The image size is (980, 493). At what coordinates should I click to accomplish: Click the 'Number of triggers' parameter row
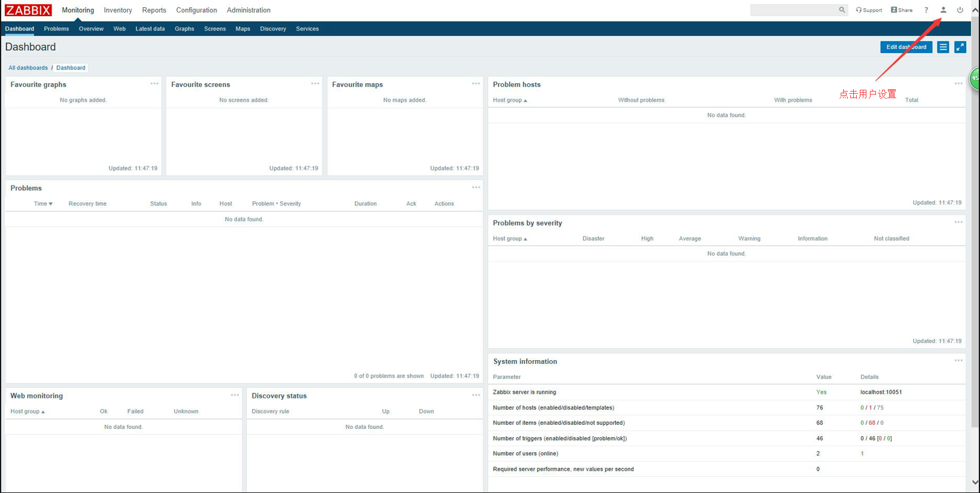point(726,439)
